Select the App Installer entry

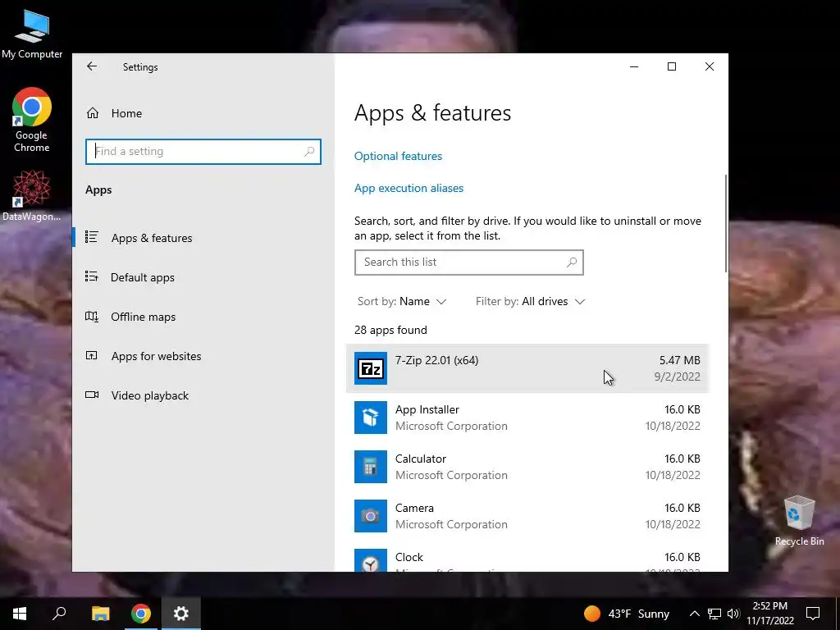pos(527,418)
